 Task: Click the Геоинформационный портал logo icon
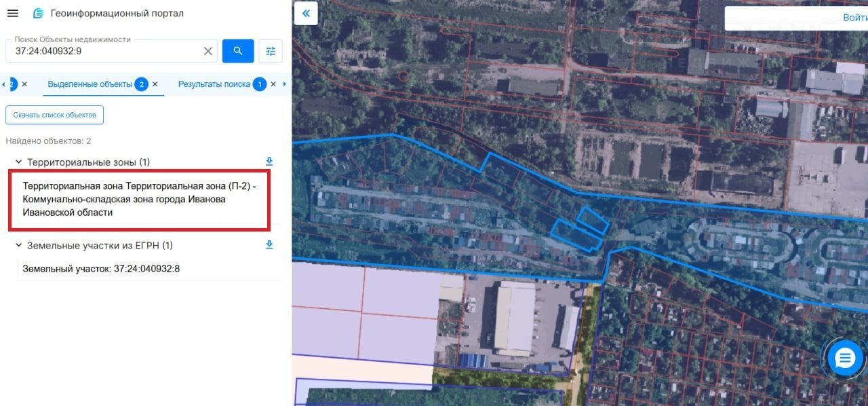[x=39, y=14]
